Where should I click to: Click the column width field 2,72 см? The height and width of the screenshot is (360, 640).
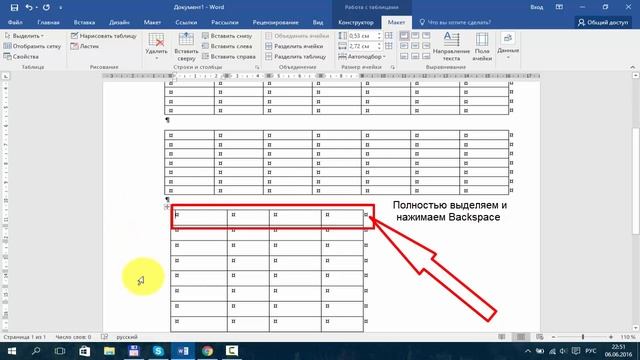click(x=362, y=46)
